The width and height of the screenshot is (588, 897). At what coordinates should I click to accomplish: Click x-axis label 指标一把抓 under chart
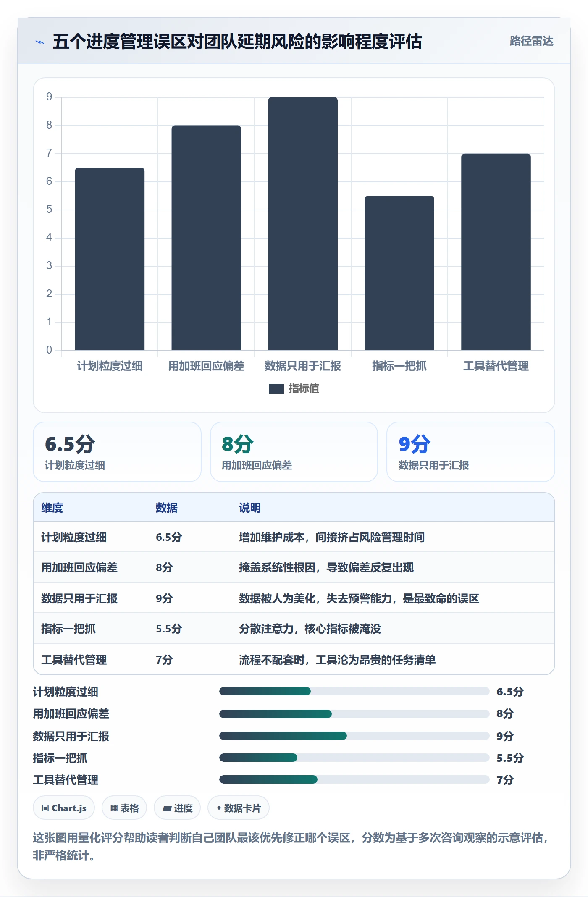tap(399, 366)
